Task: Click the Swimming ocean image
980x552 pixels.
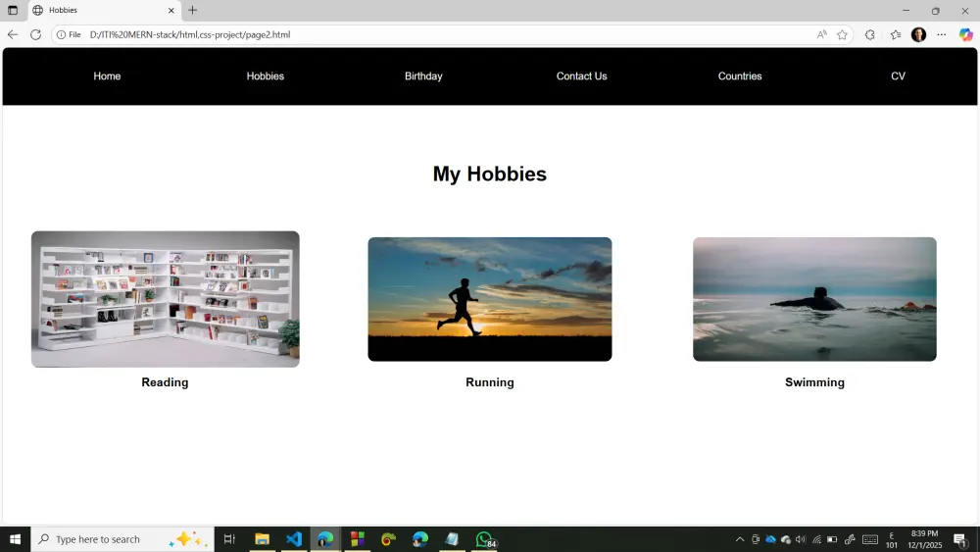Action: [814, 299]
